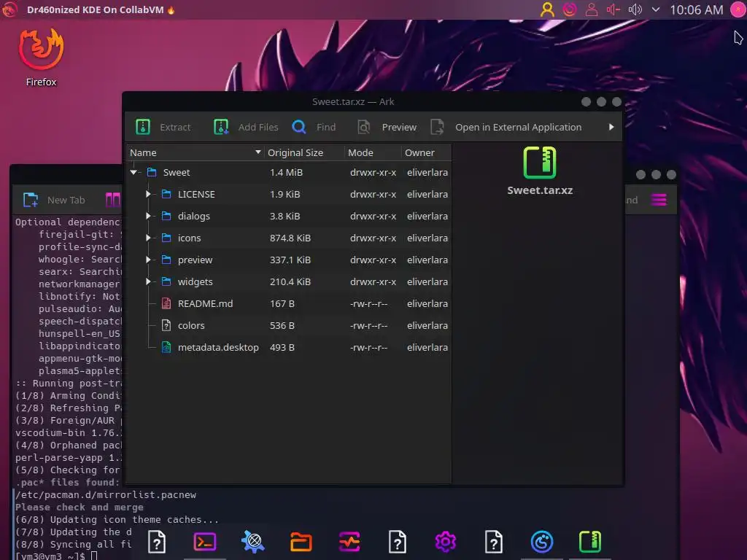Click the Open in External Application icon
Screen dimensions: 747x560
(437, 127)
